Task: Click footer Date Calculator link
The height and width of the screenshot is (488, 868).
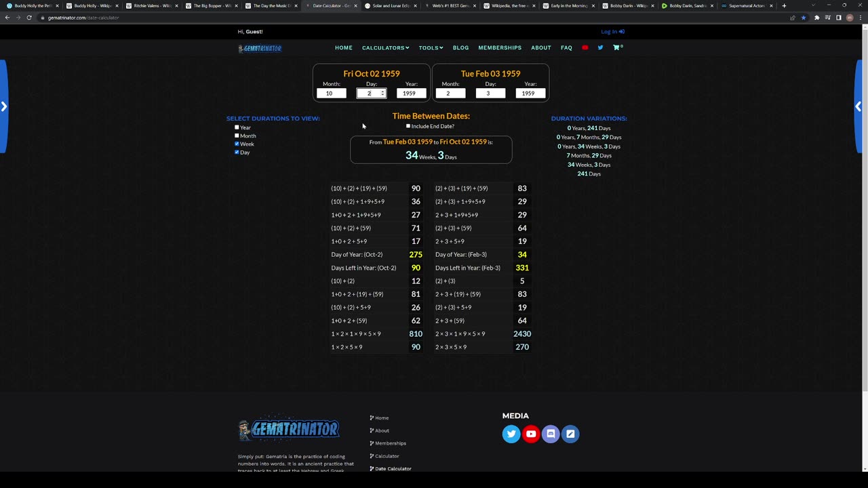Action: coord(392,468)
